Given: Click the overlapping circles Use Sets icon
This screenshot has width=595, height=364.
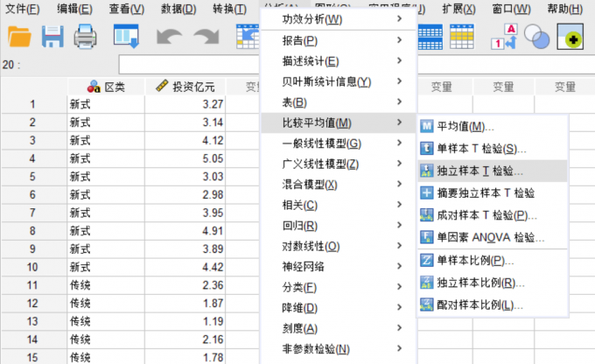Looking at the screenshot, I should (x=537, y=37).
